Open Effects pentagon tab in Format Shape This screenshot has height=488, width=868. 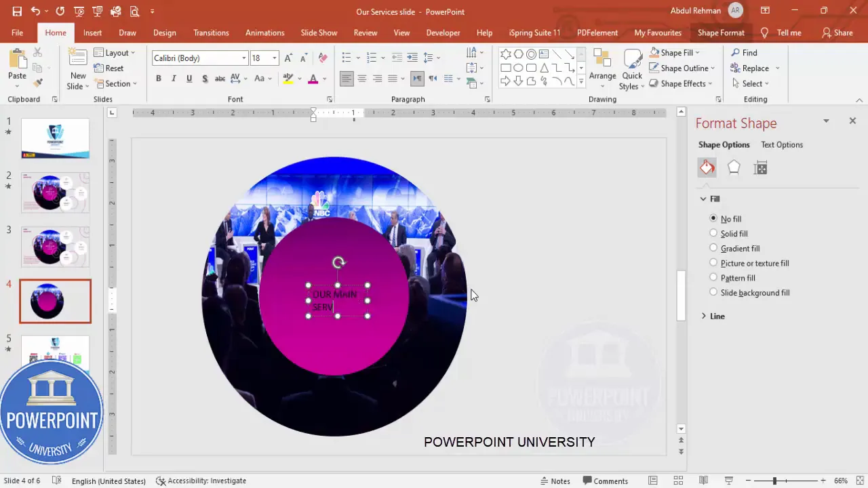tap(734, 168)
